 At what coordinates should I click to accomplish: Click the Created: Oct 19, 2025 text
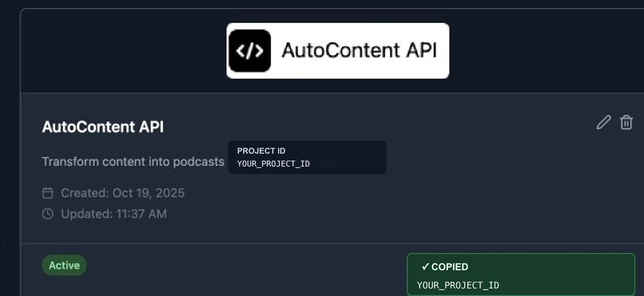pyautogui.click(x=123, y=193)
